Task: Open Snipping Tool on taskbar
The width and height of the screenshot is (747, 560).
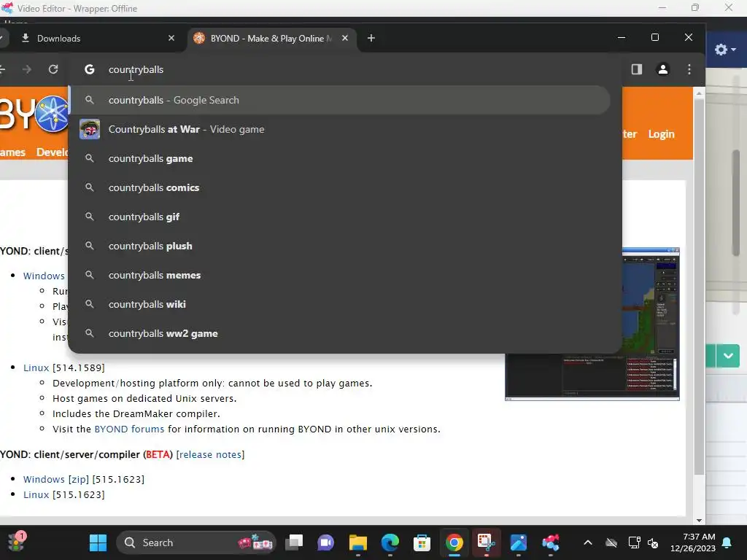Action: coord(486,542)
